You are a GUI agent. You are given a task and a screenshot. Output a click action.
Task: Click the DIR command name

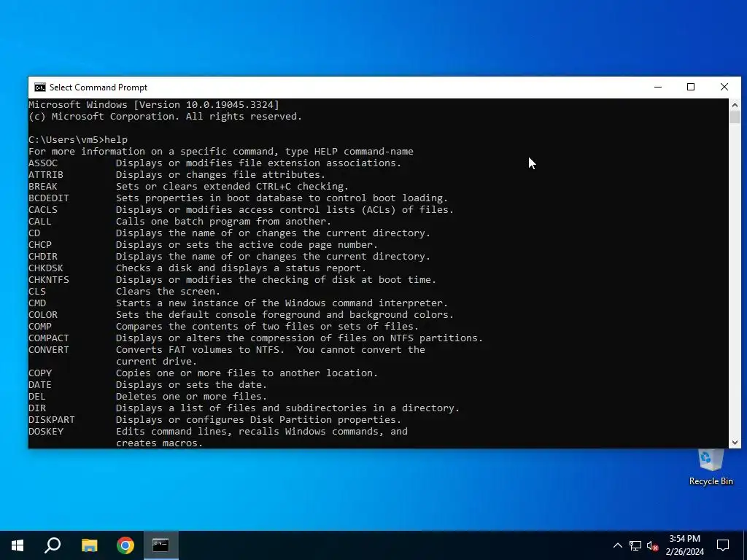coord(37,408)
